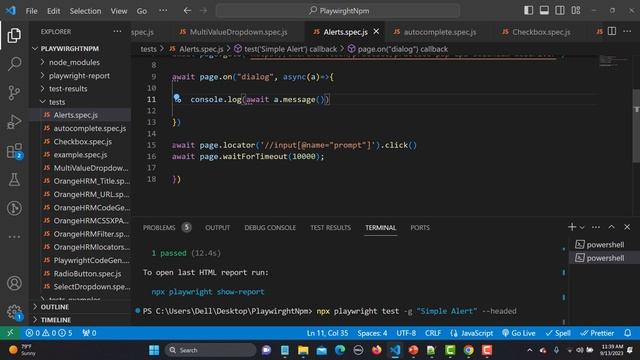640x360 pixels.
Task: Switch to the PORTS panel tab
Action: click(x=420, y=227)
